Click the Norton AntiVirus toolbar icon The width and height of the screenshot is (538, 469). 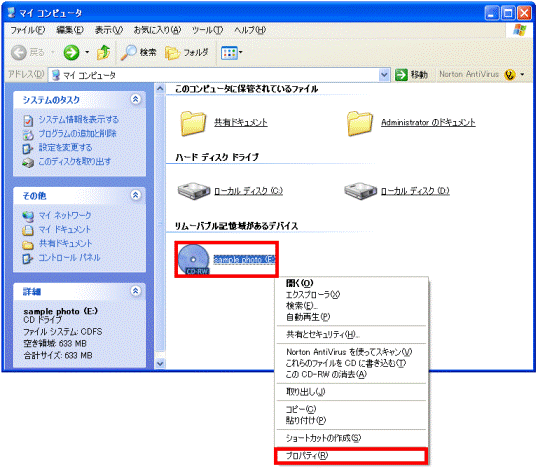pos(510,74)
